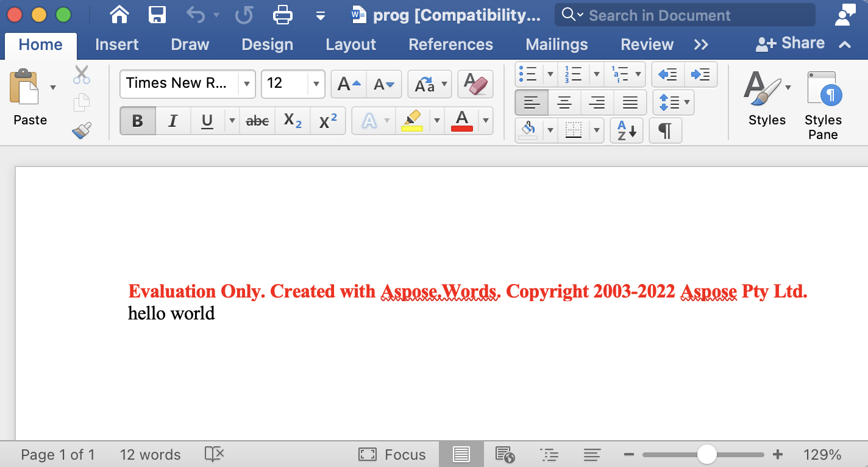This screenshot has width=868, height=467.
Task: Click the Sort icon in the ribbon
Action: pyautogui.click(x=626, y=130)
